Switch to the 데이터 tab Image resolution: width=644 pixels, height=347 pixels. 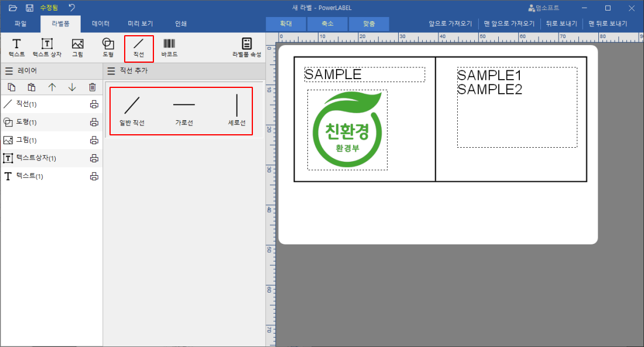point(101,24)
